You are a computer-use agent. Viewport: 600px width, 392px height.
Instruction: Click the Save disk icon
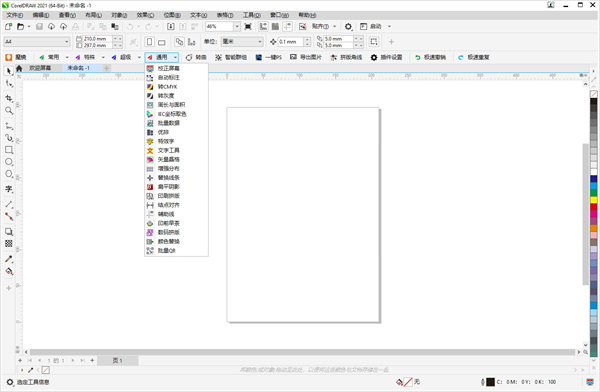pyautogui.click(x=39, y=26)
